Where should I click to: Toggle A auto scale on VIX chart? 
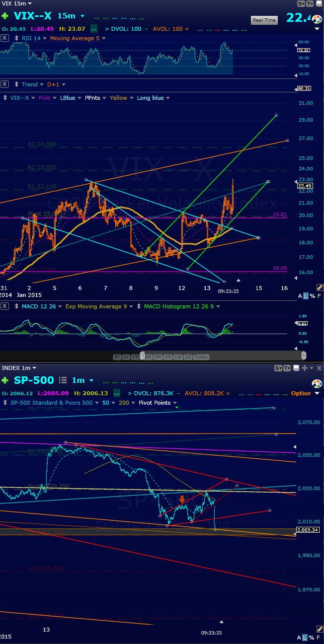(300, 296)
